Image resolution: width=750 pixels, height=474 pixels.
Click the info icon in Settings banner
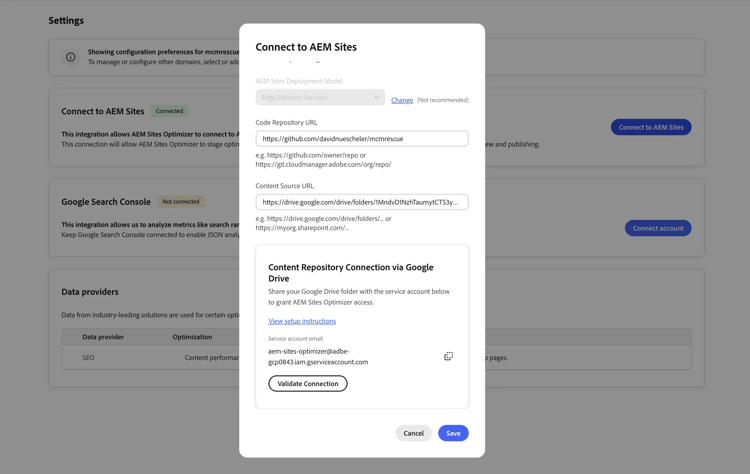tap(70, 57)
